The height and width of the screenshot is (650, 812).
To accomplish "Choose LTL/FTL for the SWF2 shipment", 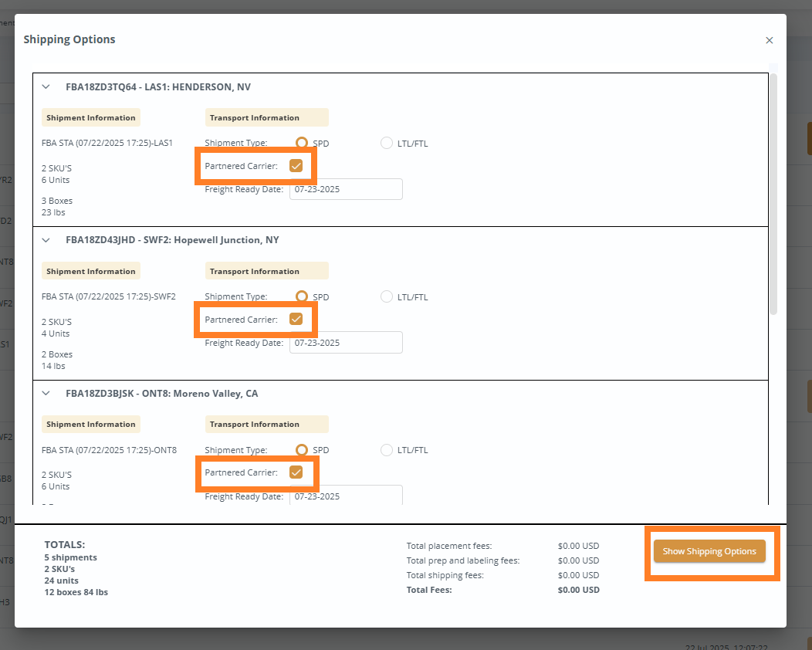I will click(x=387, y=296).
